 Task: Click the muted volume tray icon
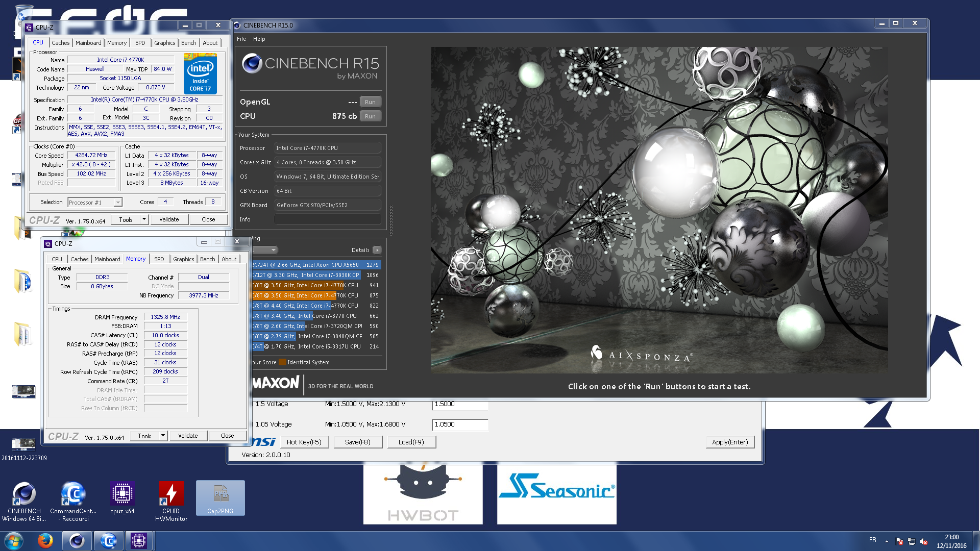click(923, 541)
